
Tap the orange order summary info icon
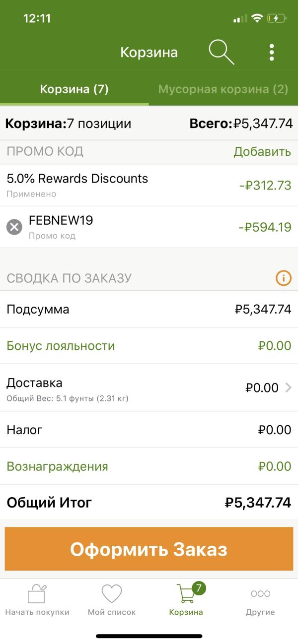[x=283, y=278]
